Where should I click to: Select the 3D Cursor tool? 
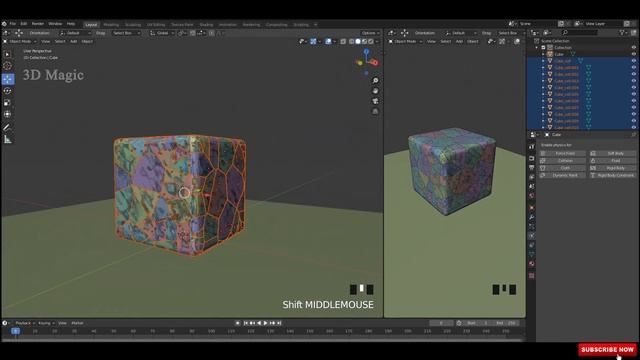click(7, 66)
